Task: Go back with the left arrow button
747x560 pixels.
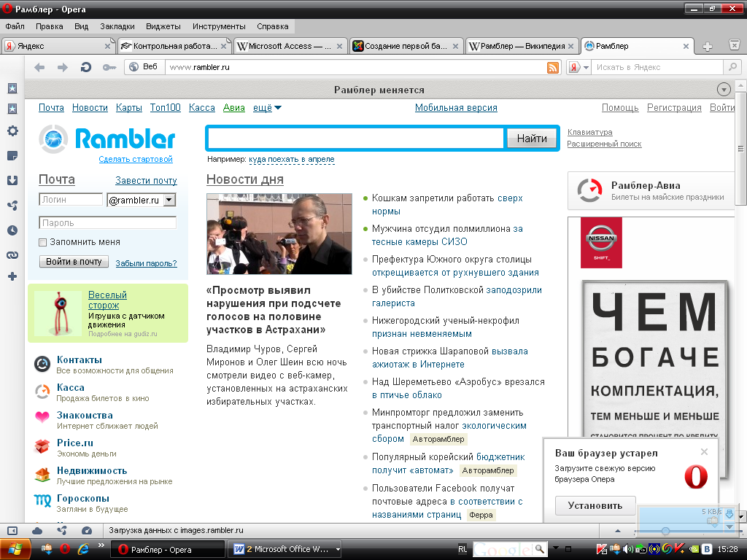Action: pyautogui.click(x=39, y=67)
